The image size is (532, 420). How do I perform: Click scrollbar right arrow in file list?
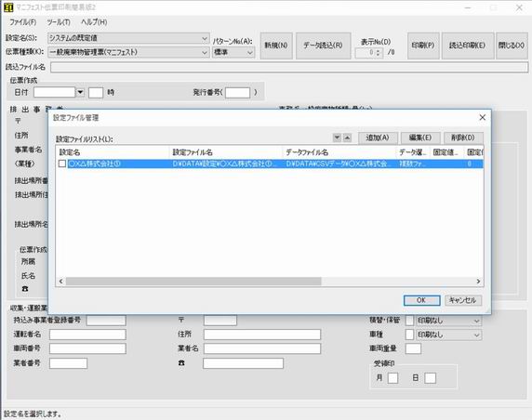point(478,281)
